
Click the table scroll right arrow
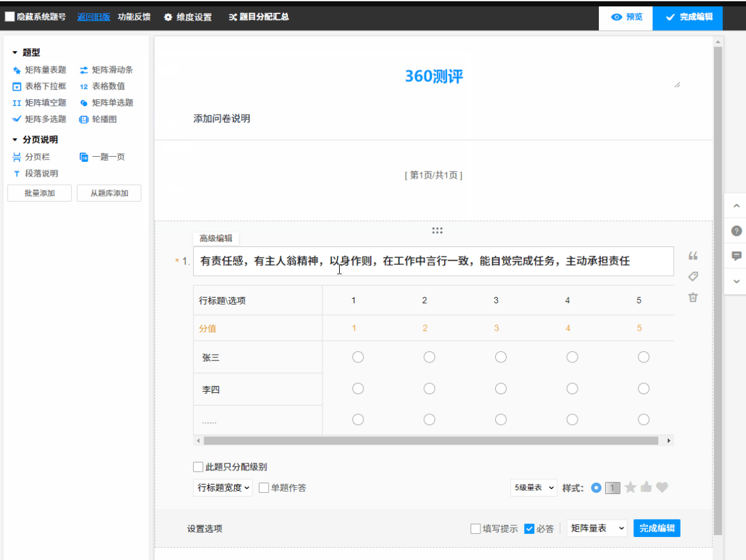(669, 440)
